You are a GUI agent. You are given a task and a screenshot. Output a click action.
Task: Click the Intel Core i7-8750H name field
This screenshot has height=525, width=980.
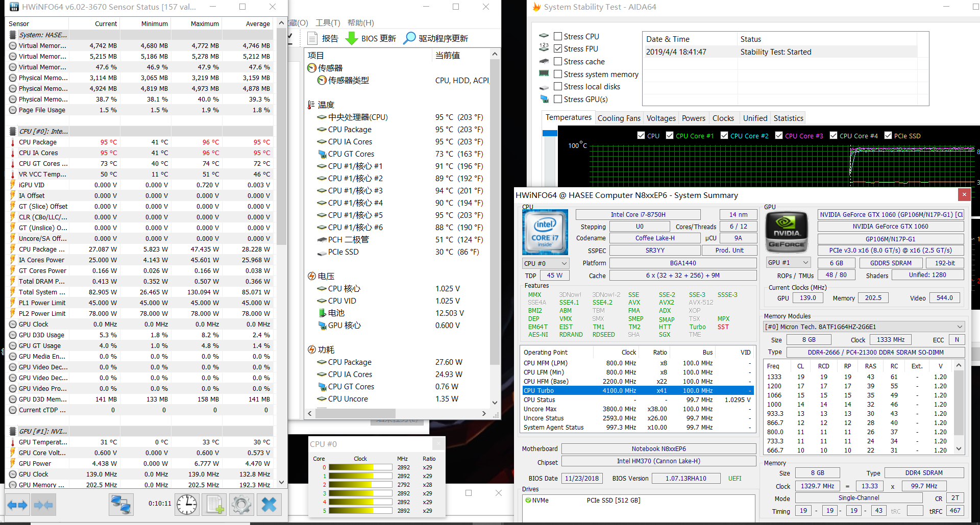click(638, 215)
